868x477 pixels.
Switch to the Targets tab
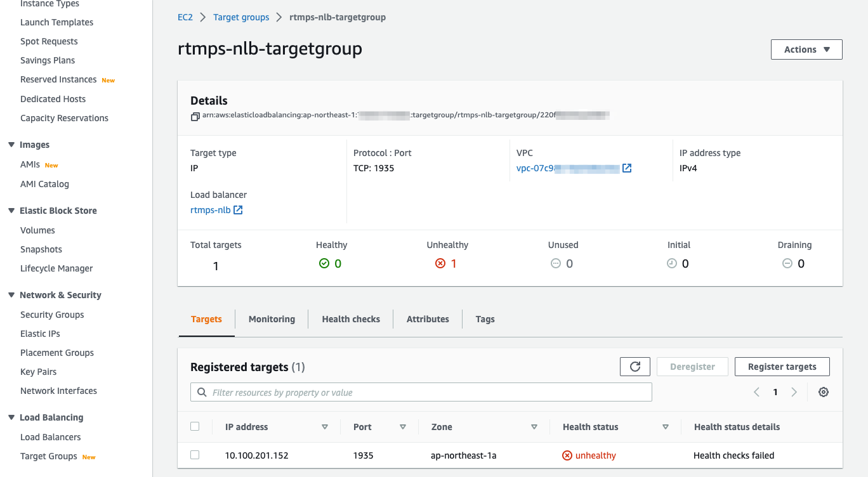(x=206, y=319)
